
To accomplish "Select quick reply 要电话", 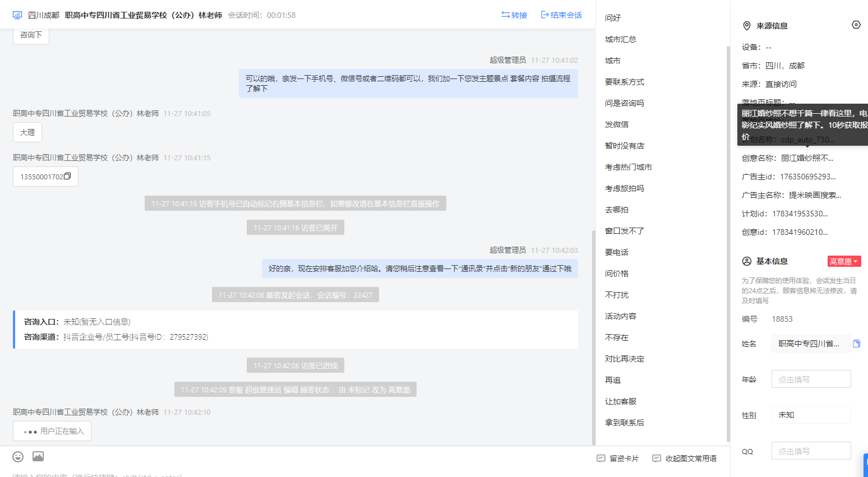I will click(x=617, y=252).
